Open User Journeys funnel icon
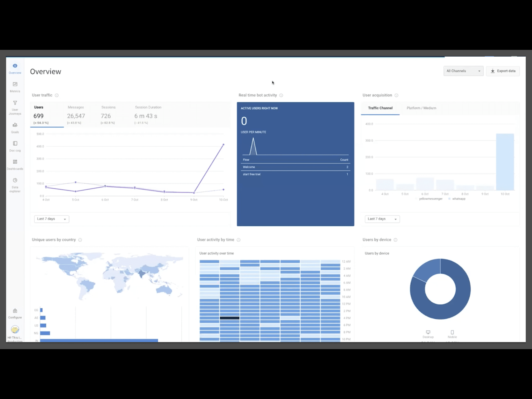 click(15, 103)
